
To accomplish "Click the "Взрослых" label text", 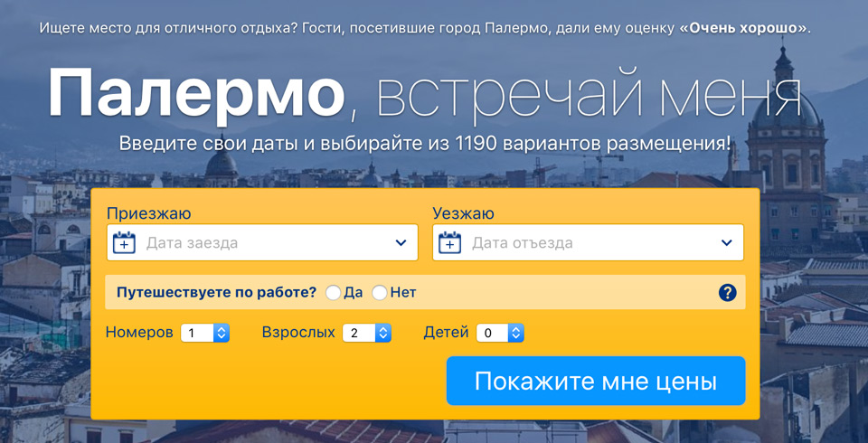I will (x=298, y=333).
